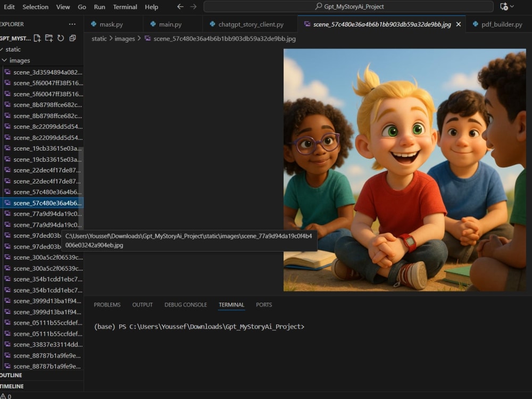Expand the OUTLINE section
This screenshot has height=399, width=532.
[x=41, y=375]
